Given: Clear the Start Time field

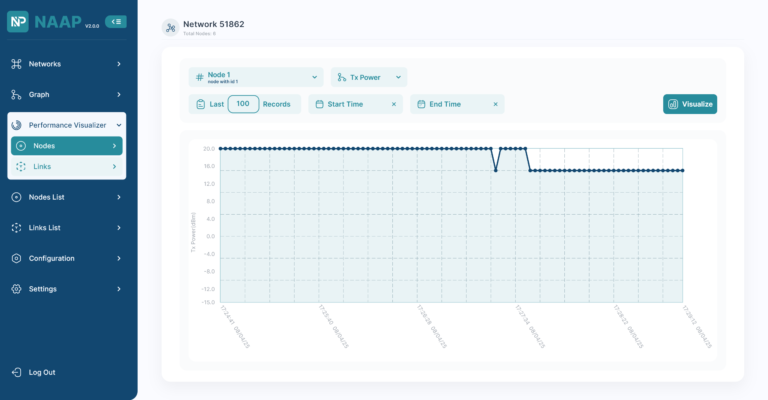Looking at the screenshot, I should [x=394, y=104].
